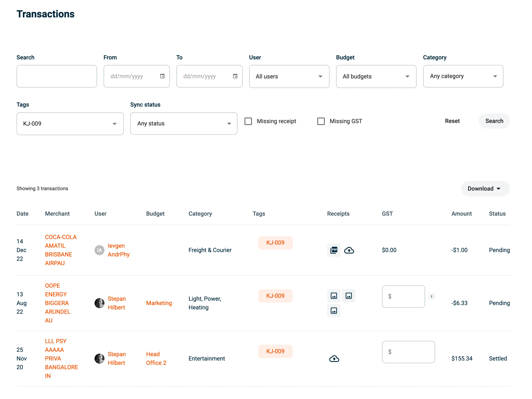Image resolution: width=532 pixels, height=399 pixels.
Task: Open the Download menu
Action: point(485,189)
